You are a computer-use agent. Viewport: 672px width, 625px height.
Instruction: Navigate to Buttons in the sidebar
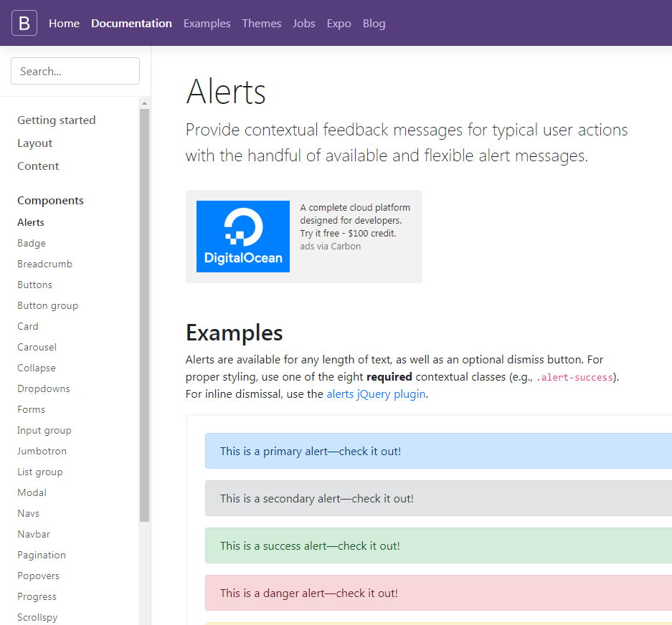tap(34, 285)
